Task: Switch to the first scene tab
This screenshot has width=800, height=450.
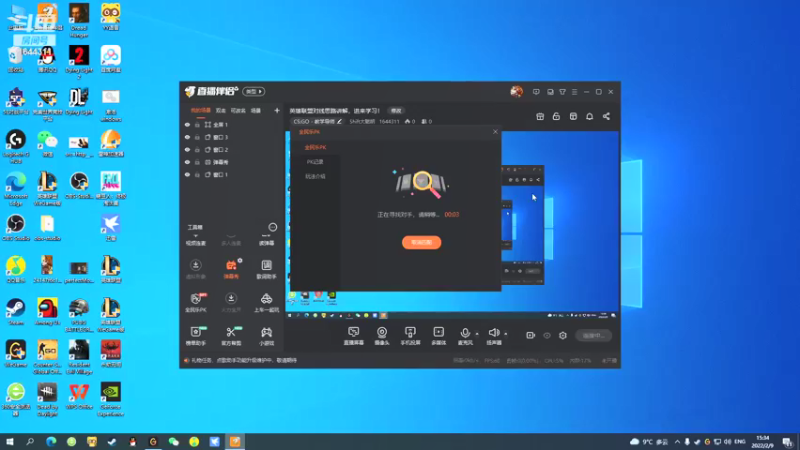Action: tap(201, 110)
